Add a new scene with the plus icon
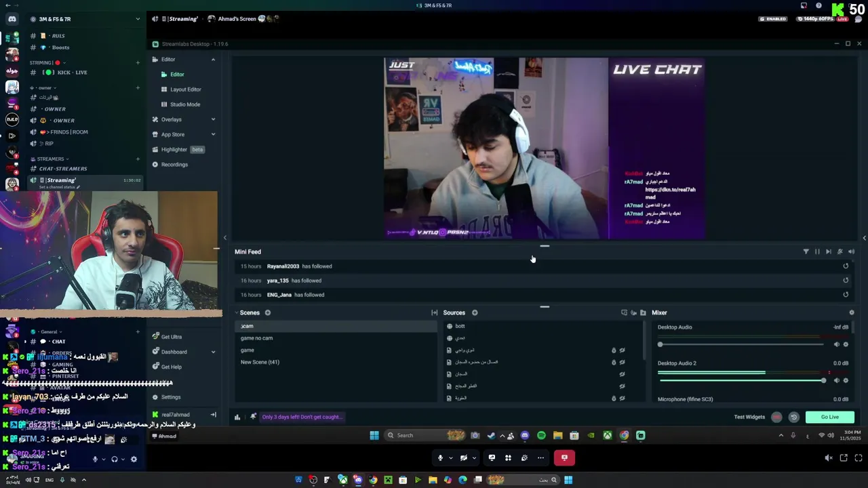The width and height of the screenshot is (868, 488). tap(267, 312)
